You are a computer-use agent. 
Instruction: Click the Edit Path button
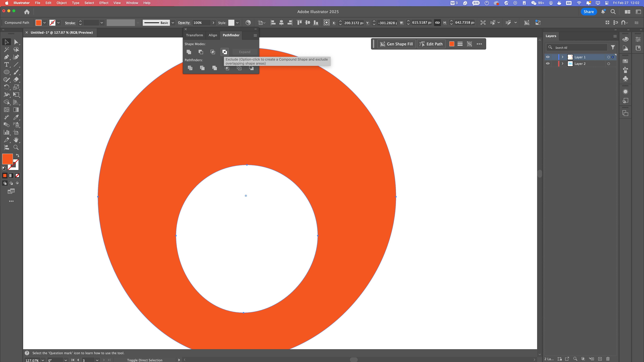tap(431, 44)
